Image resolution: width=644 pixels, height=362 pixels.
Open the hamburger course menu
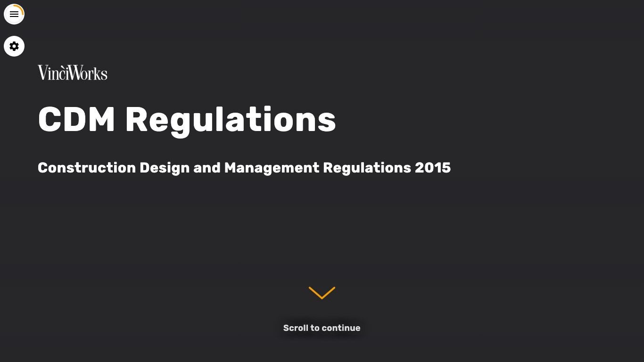click(x=14, y=14)
